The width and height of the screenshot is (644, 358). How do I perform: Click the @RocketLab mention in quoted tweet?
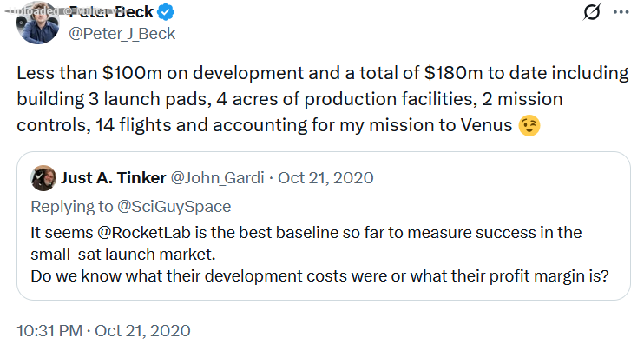(x=144, y=233)
